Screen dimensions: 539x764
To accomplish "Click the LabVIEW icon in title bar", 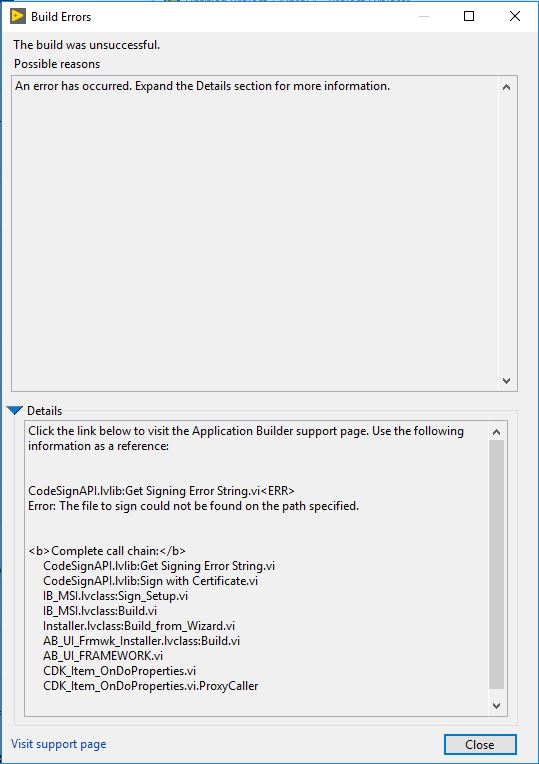I will 18,17.
